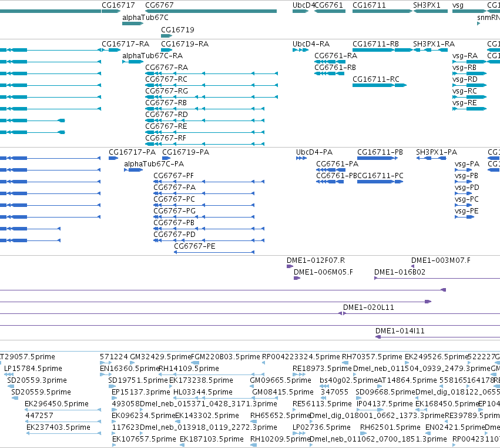The width and height of the screenshot is (500, 448).
Task: Select the CG6767-PG protein label
Action: point(175,211)
